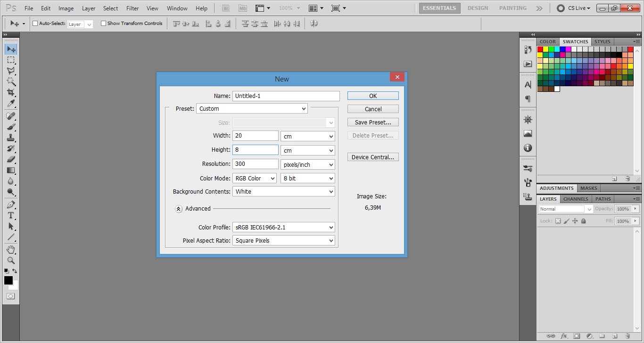Select the Hand tool
This screenshot has height=343, width=644.
point(10,249)
